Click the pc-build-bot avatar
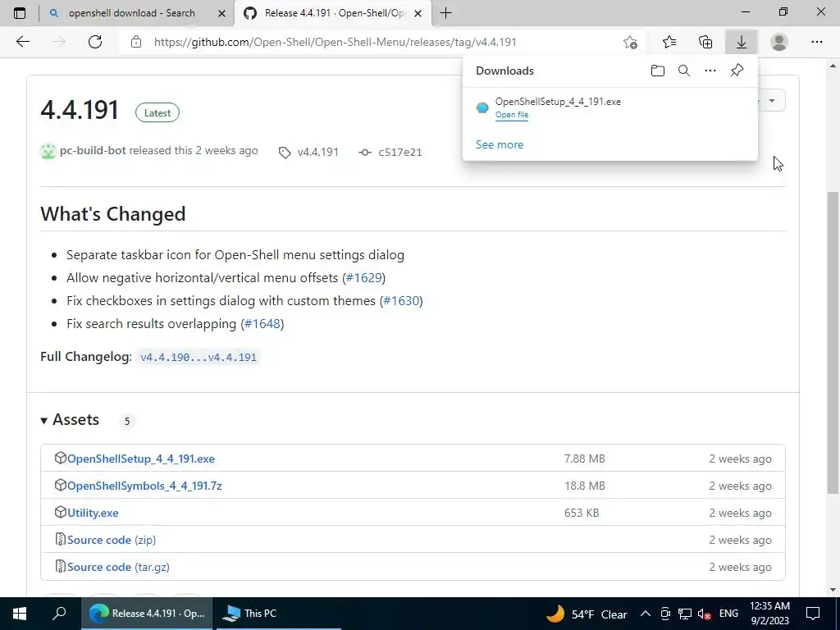 48,152
